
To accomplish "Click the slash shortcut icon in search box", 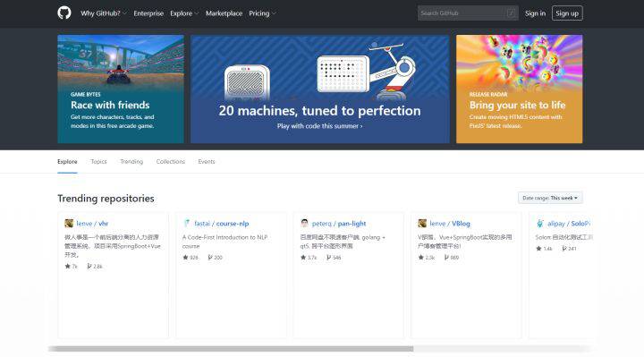I will 511,13.
